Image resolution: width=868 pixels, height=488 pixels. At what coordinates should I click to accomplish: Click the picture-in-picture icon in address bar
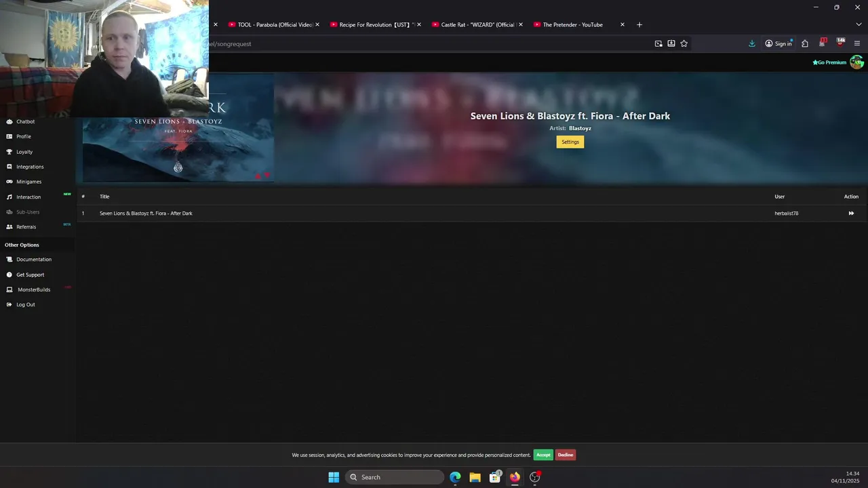(x=658, y=43)
